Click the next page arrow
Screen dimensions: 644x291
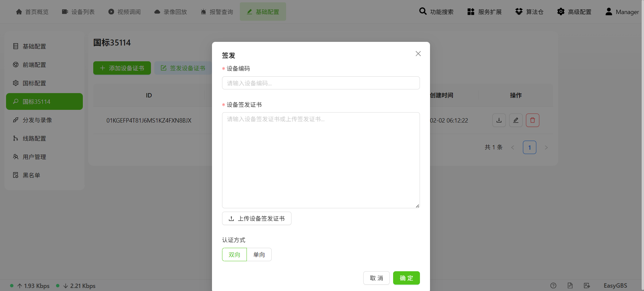(x=546, y=147)
